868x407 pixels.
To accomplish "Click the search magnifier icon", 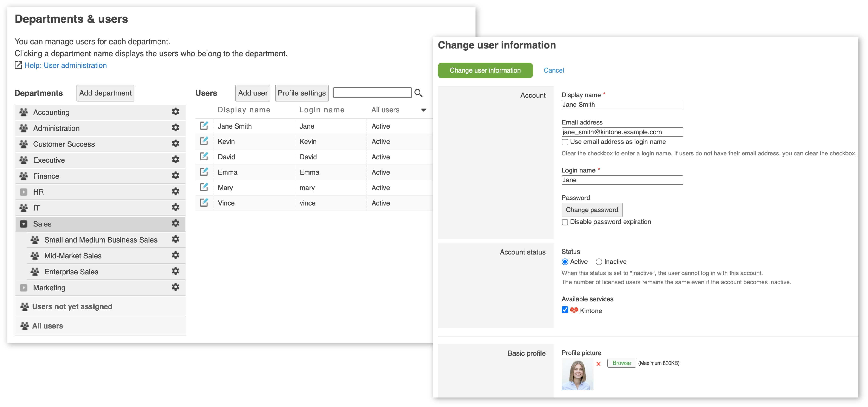I will pos(419,93).
